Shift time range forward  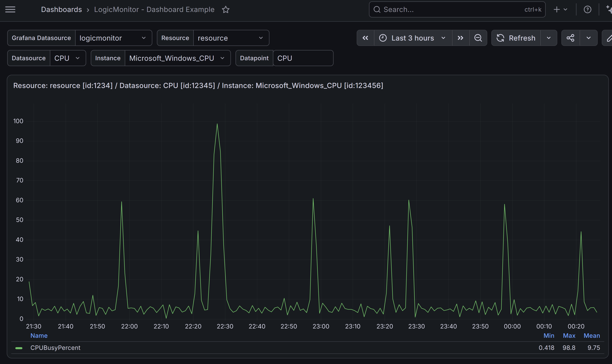click(x=460, y=38)
